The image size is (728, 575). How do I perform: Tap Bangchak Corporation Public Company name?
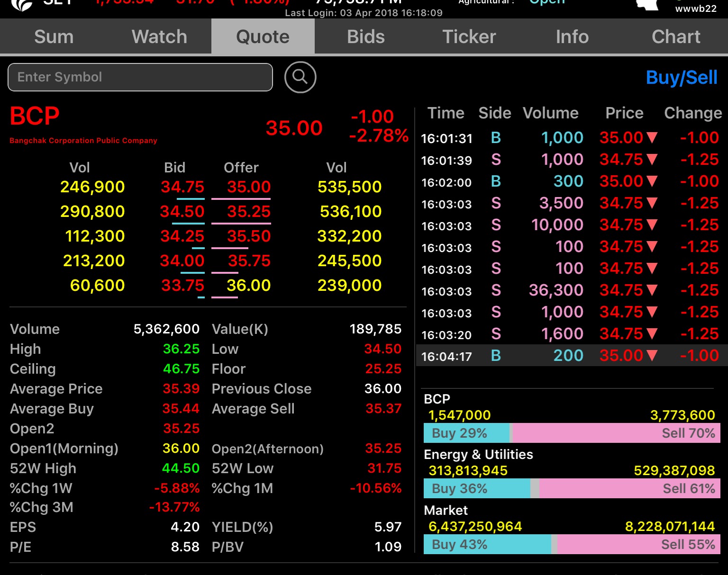click(83, 141)
